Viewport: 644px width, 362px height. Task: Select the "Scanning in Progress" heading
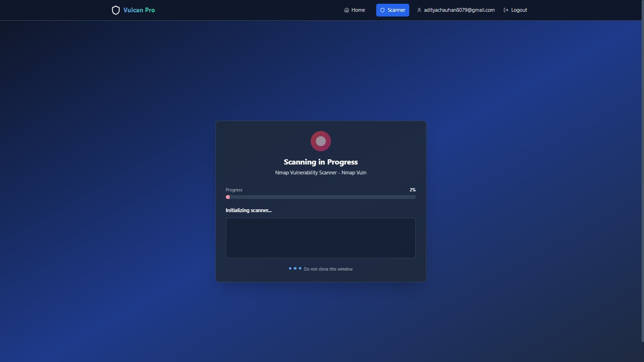(x=321, y=162)
